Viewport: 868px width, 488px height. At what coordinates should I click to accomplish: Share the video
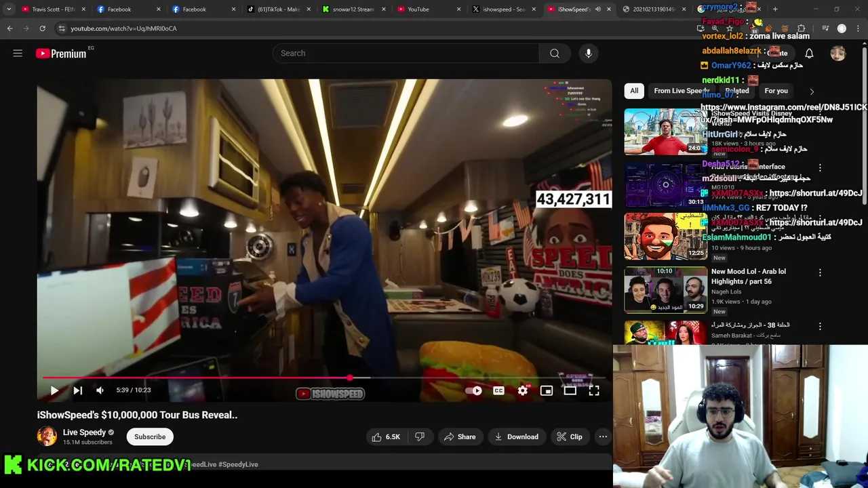[460, 437]
